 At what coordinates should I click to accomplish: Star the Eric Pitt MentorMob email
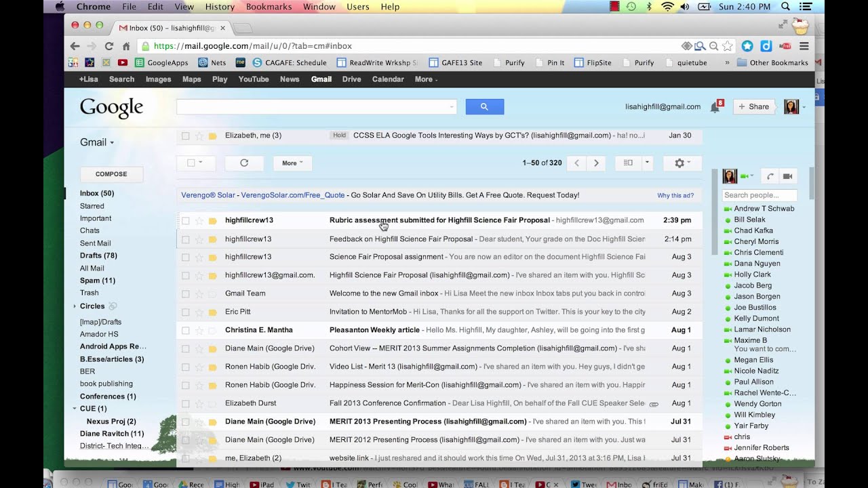(x=199, y=312)
